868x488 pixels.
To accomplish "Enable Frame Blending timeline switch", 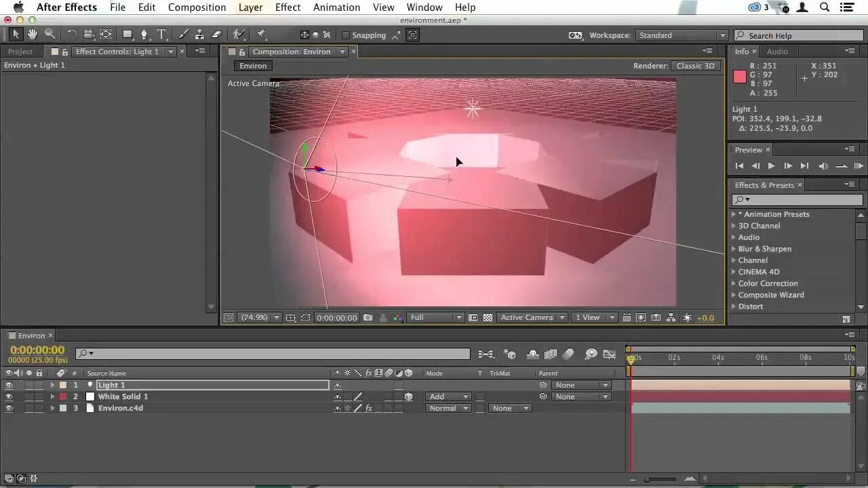I will click(x=550, y=354).
